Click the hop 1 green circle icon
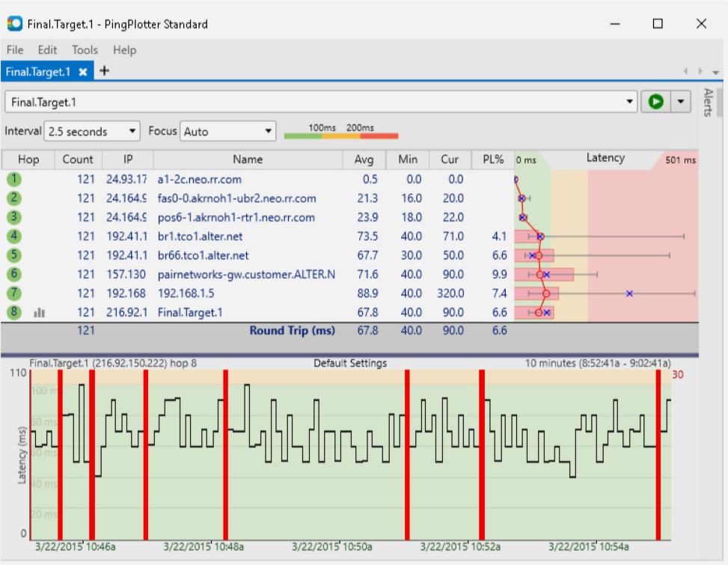Viewport: 728px width, 565px height. point(14,179)
